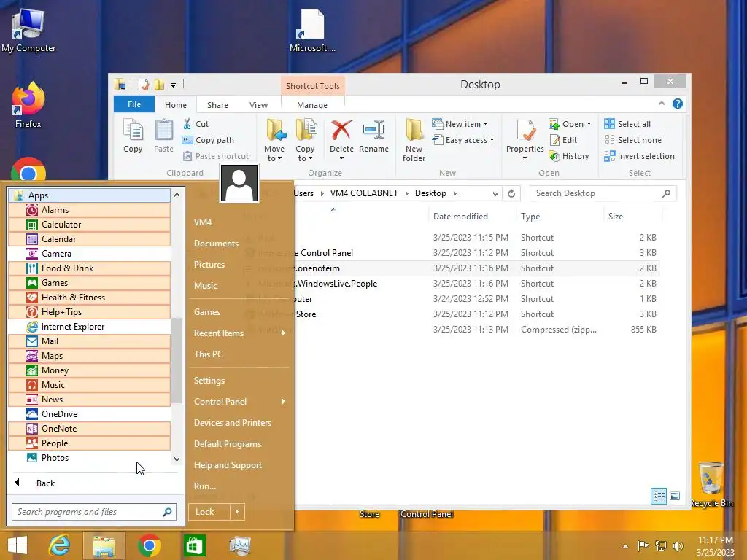747x560 pixels.
Task: Click Cut in Clipboard group
Action: point(196,124)
